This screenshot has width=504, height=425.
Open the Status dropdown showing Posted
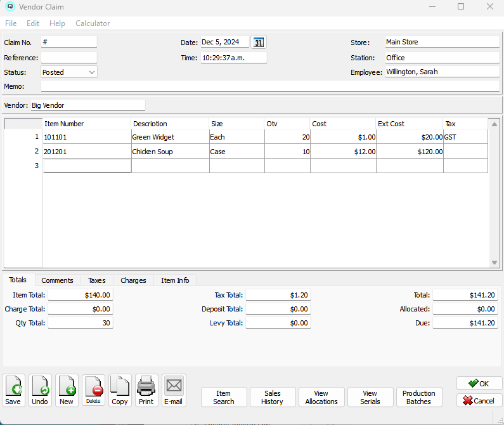point(69,72)
